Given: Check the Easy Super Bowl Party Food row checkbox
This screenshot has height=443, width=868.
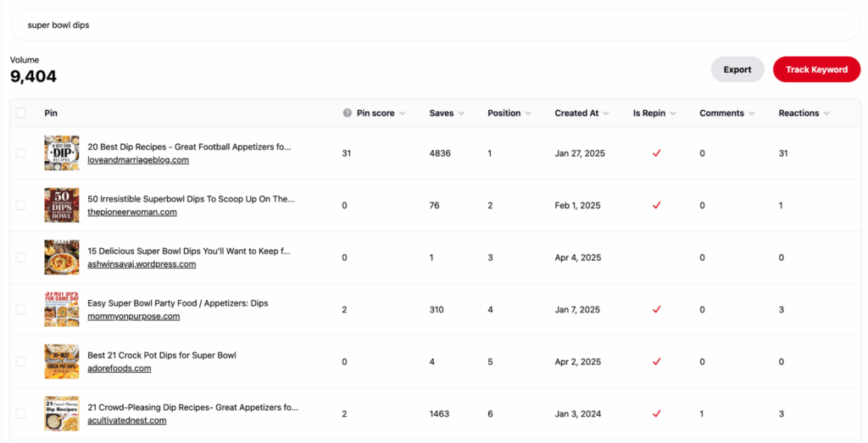Looking at the screenshot, I should pyautogui.click(x=21, y=310).
